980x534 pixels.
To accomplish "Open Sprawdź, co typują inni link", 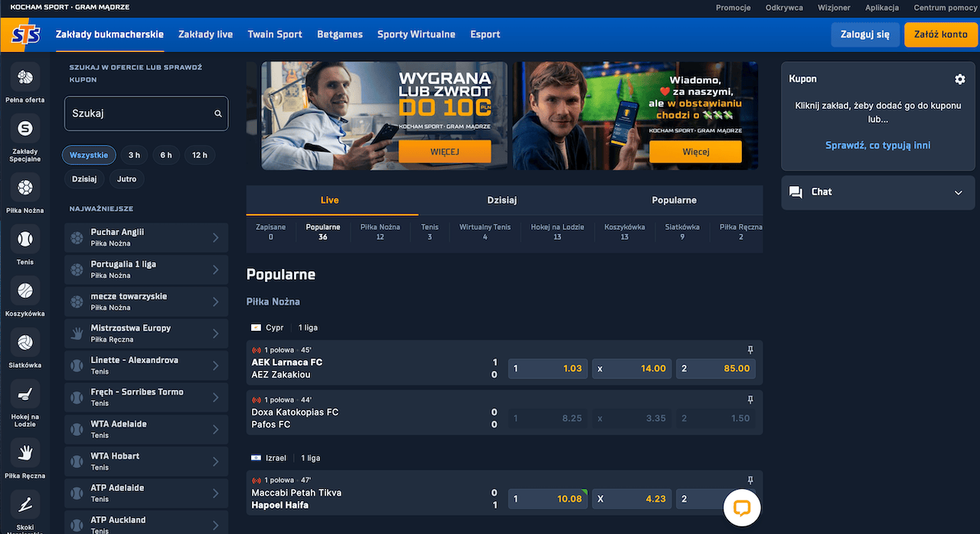I will (878, 146).
